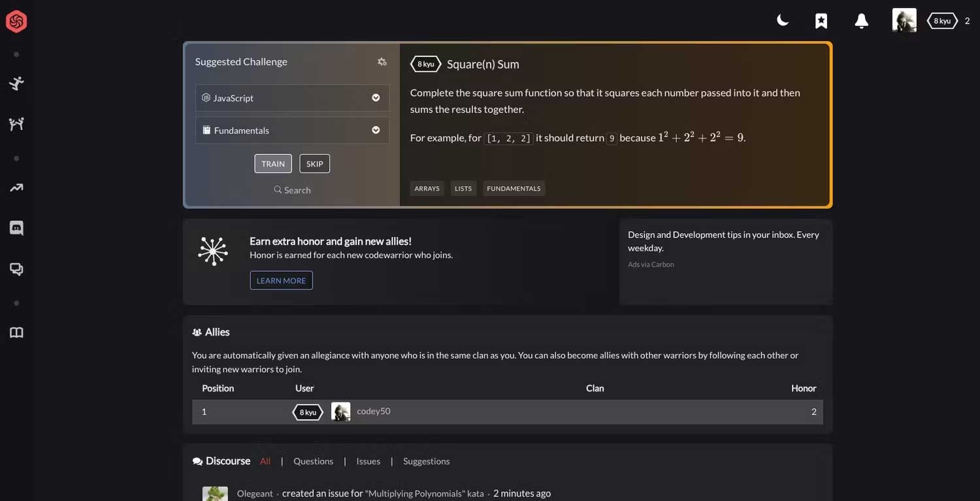Viewport: 980px width, 501px height.
Task: Expand the JavaScript language dropdown
Action: point(292,98)
